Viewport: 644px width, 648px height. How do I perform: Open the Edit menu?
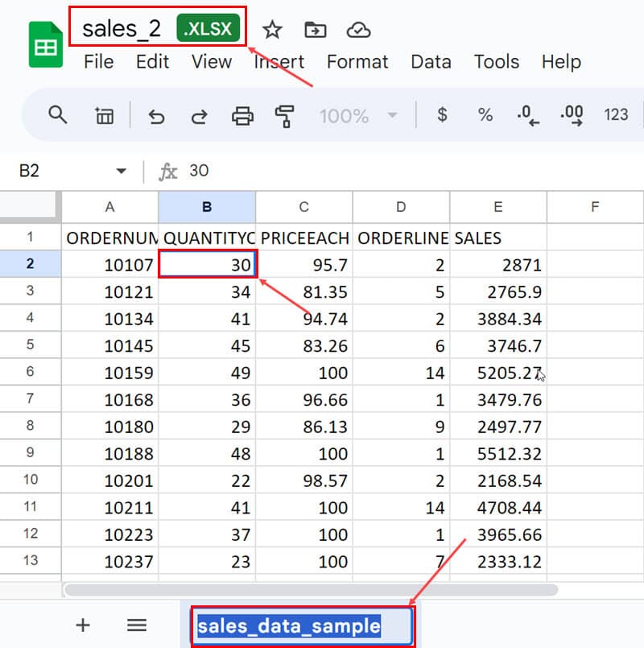pyautogui.click(x=152, y=62)
